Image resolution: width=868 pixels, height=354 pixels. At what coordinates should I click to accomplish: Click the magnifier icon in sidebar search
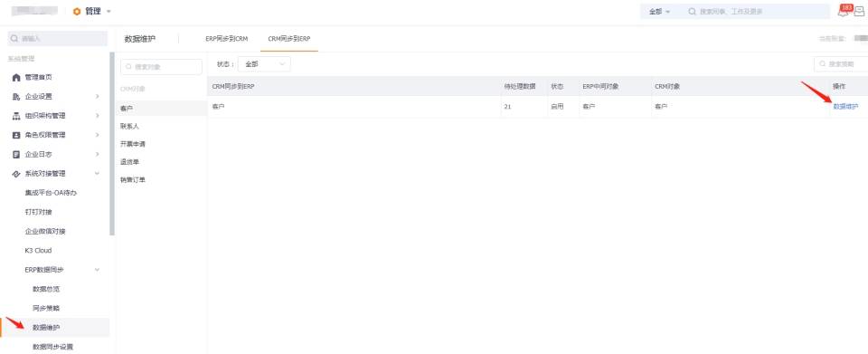coord(15,39)
